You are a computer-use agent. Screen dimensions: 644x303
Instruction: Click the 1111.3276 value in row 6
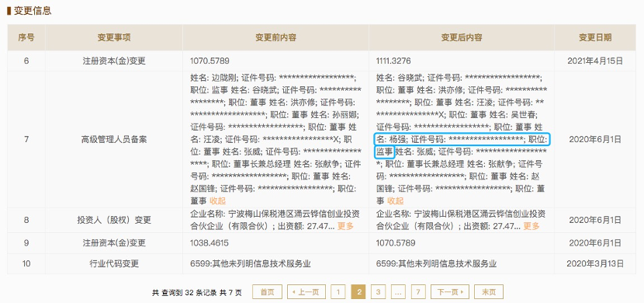point(393,61)
